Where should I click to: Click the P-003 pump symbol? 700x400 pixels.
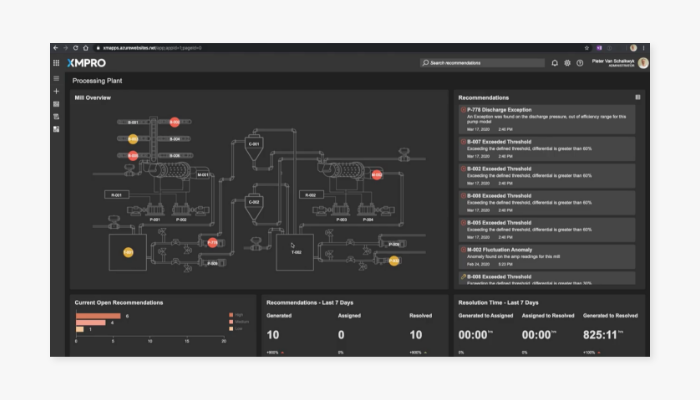click(x=341, y=209)
